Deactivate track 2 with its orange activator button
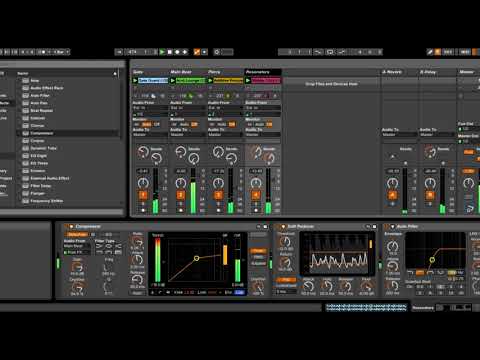This screenshot has width=480, height=360. (181, 195)
